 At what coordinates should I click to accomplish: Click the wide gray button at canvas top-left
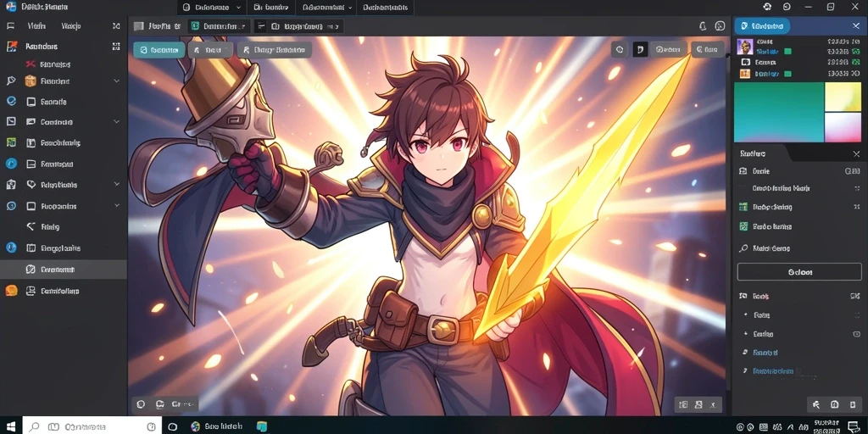point(275,50)
